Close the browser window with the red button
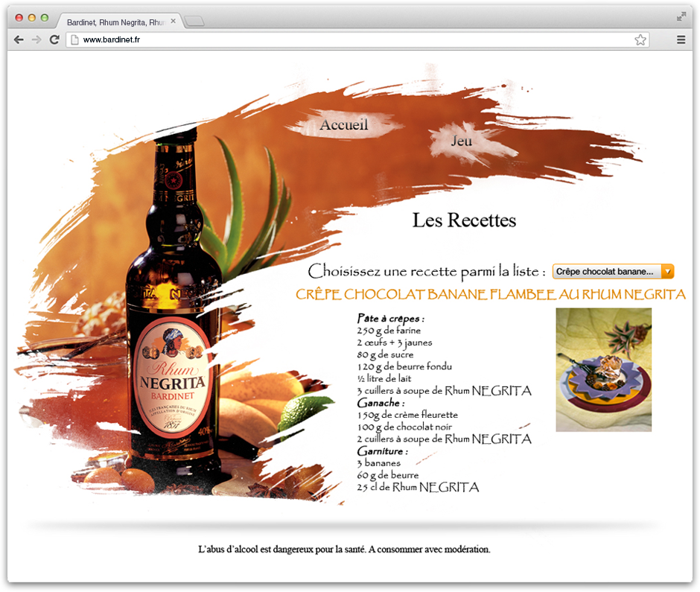Screen dimensions: 700x592 [x=19, y=17]
